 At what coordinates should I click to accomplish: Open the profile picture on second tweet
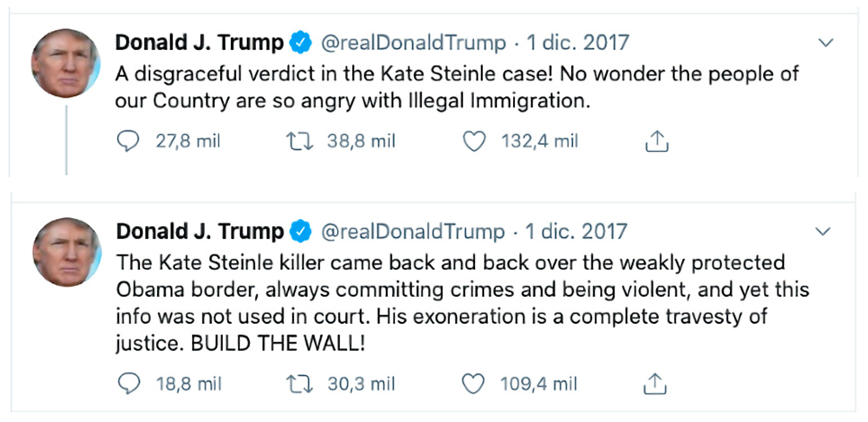click(67, 252)
